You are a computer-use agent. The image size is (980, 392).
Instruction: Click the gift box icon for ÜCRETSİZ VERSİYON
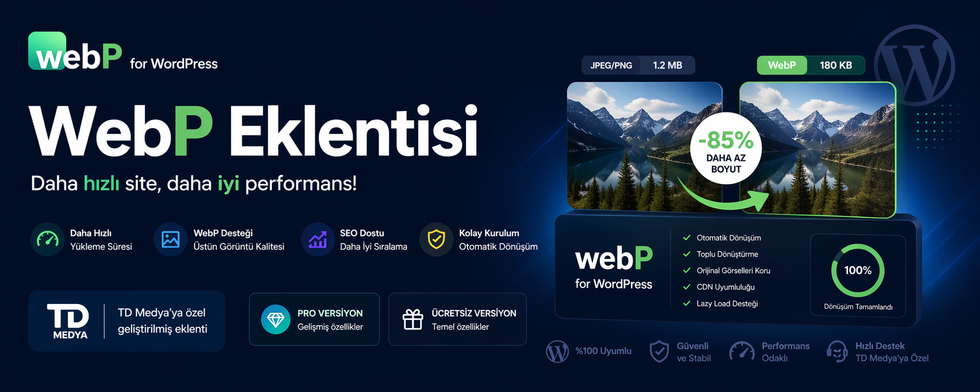pos(413,319)
